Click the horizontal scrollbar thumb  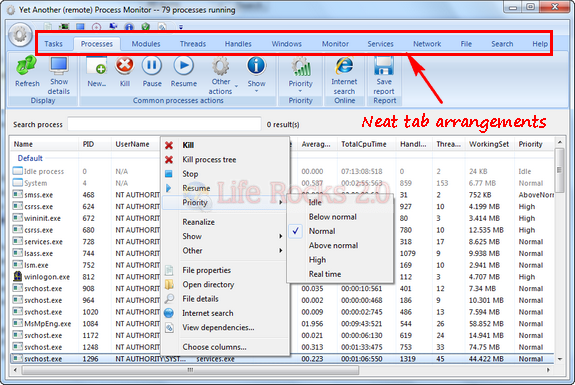coord(190,370)
